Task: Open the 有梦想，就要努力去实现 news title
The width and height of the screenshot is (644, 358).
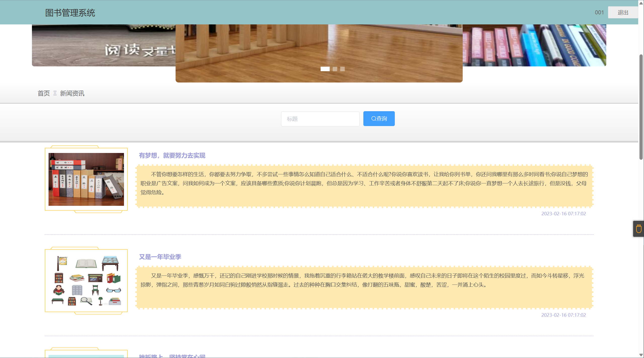Action: pos(172,155)
